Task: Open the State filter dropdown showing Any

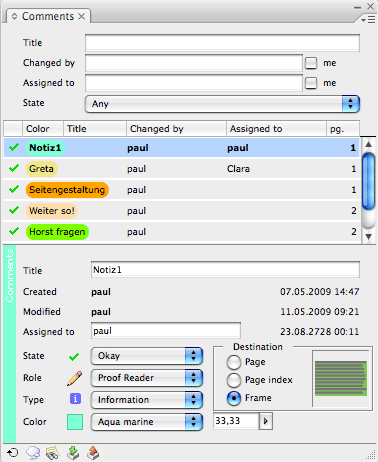Action: pyautogui.click(x=222, y=104)
